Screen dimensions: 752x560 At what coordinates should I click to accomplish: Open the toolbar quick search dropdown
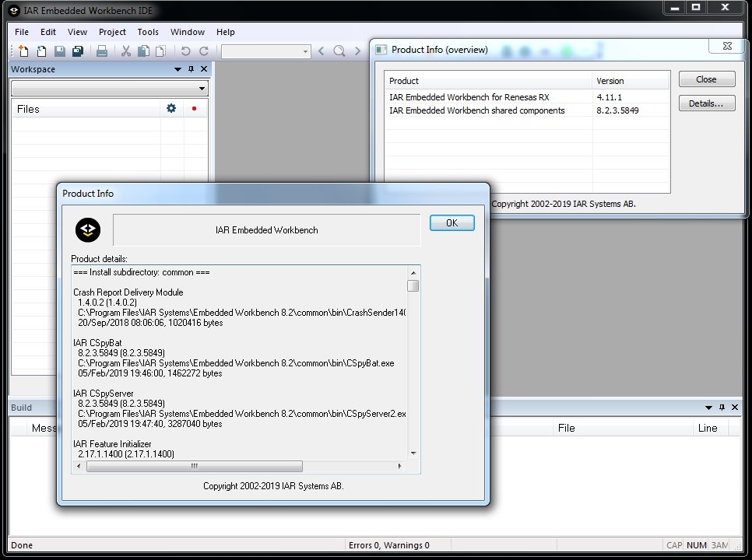(x=305, y=51)
